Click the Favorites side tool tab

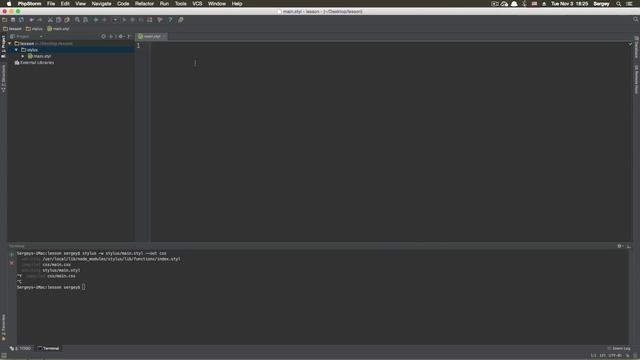[x=3, y=327]
